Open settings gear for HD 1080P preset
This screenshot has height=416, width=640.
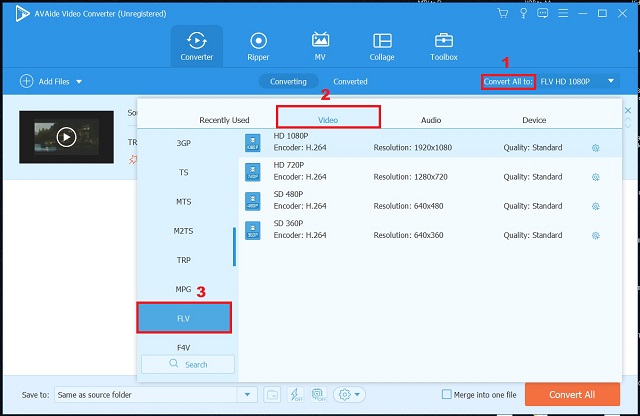point(595,148)
